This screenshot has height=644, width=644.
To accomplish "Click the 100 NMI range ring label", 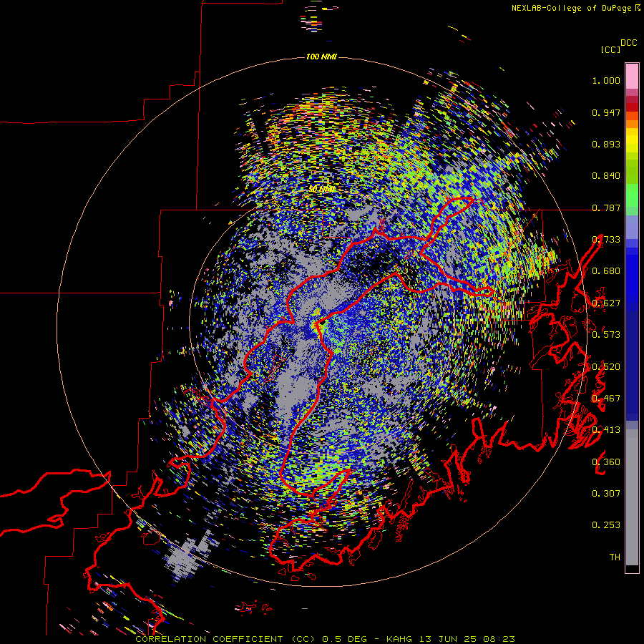I will (321, 57).
